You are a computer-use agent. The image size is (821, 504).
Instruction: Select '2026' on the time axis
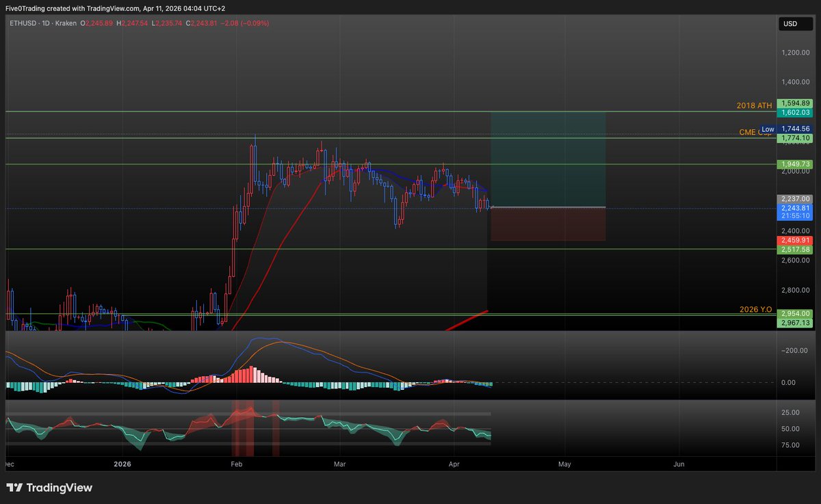click(x=122, y=464)
